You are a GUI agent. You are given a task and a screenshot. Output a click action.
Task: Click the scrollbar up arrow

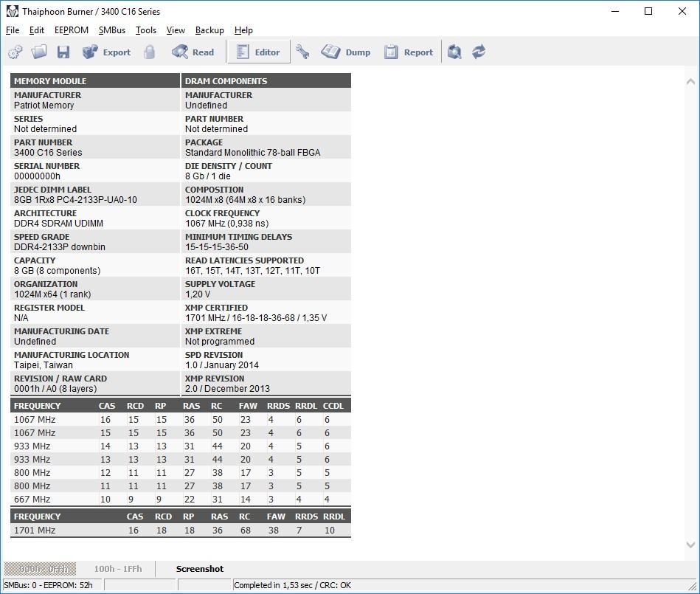point(690,81)
